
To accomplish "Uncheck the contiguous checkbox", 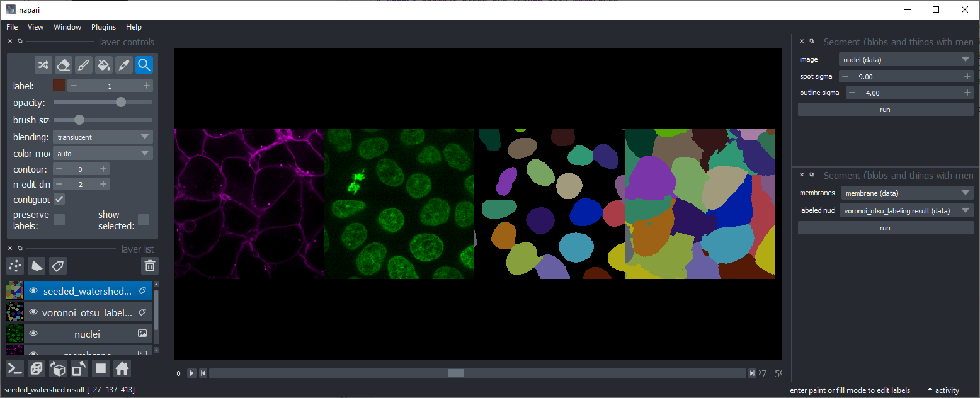I will (x=59, y=199).
